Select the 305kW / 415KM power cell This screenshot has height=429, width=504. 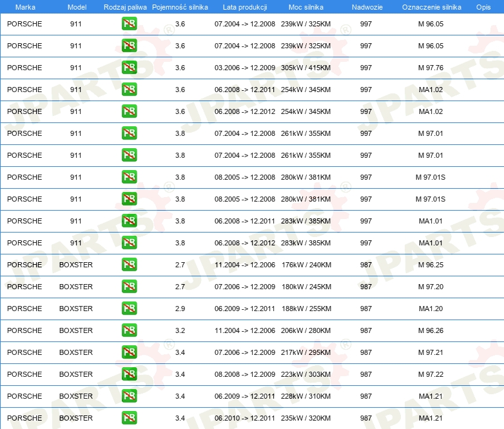[x=306, y=68]
